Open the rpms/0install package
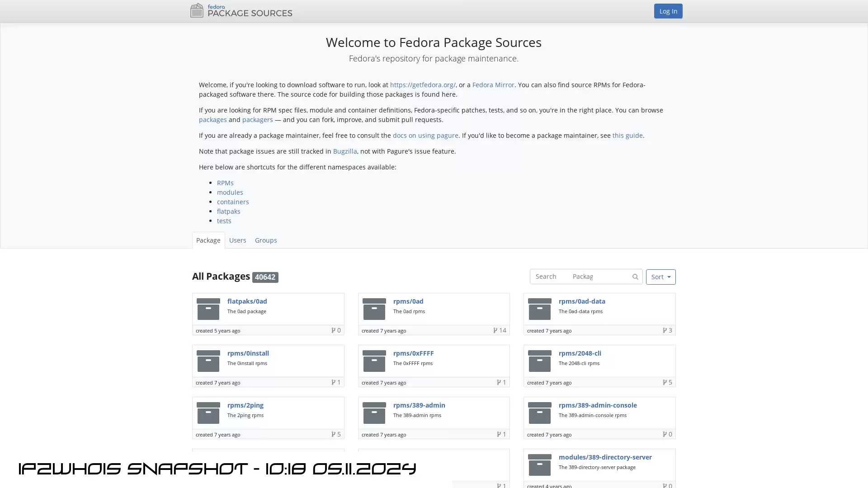 (248, 353)
